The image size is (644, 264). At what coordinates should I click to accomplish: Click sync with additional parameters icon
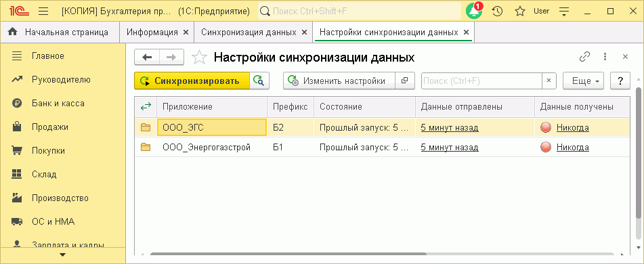point(259,81)
